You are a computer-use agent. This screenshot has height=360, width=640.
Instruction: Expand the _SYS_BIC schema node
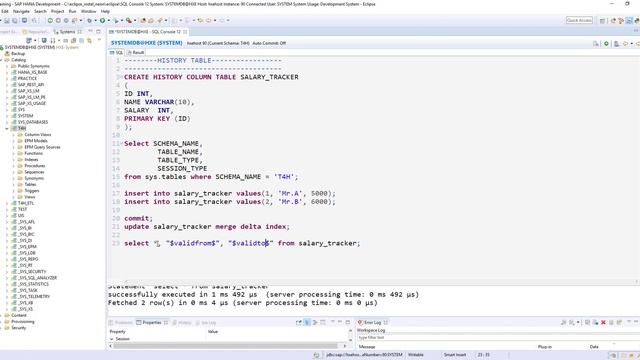[7, 234]
